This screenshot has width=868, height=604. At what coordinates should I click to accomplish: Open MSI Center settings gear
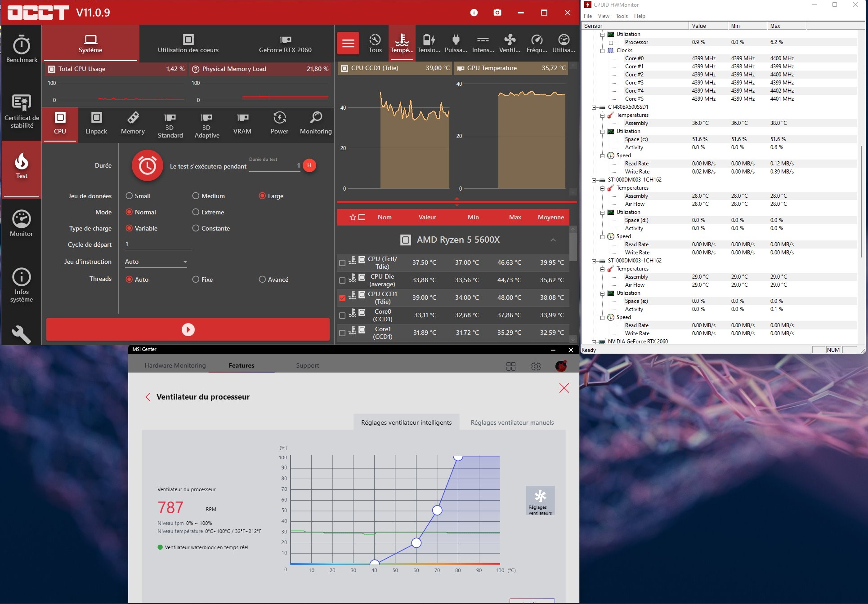(x=536, y=366)
